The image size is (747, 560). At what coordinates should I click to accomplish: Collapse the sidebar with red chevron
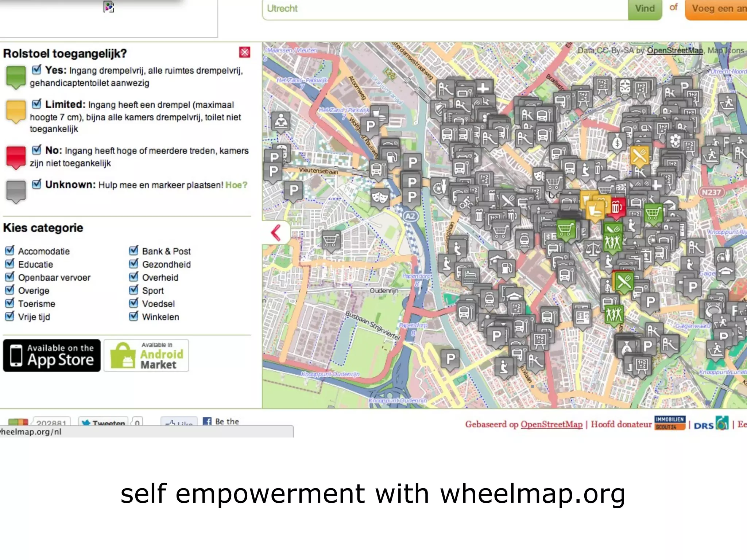click(276, 233)
